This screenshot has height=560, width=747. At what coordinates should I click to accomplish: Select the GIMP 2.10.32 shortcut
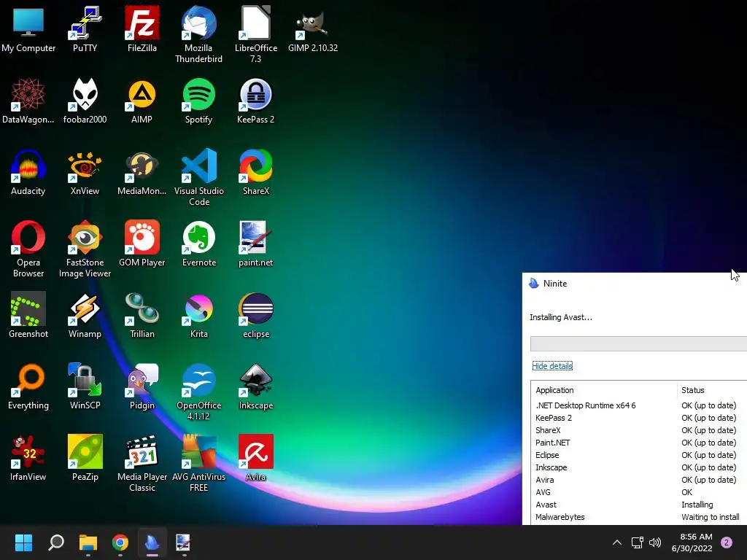(x=312, y=29)
